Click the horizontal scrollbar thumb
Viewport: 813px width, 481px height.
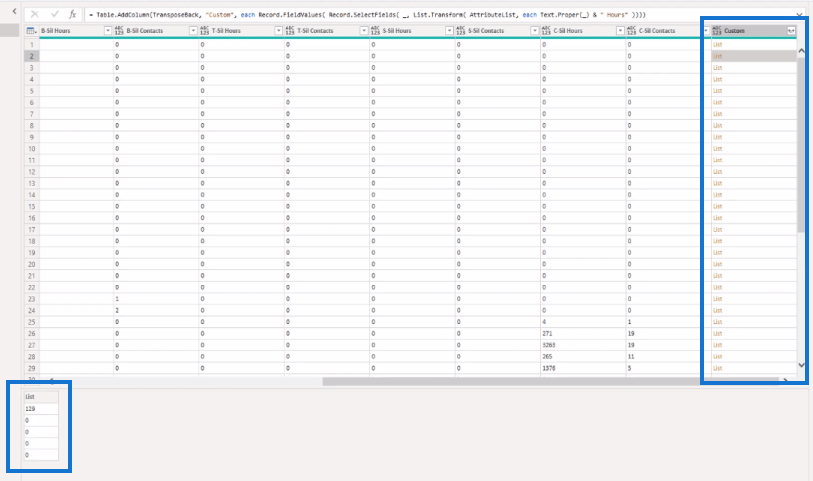coord(551,381)
